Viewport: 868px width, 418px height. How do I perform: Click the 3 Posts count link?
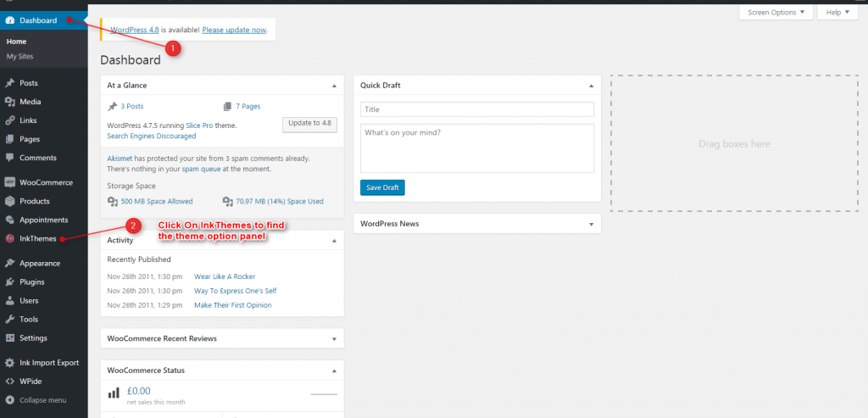point(131,106)
